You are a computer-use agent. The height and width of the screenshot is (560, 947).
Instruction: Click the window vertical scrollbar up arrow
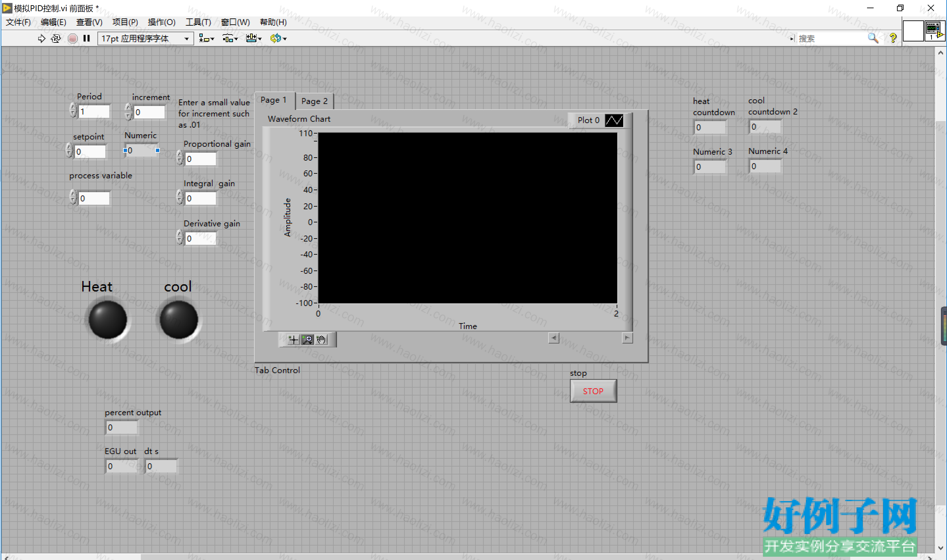point(941,53)
